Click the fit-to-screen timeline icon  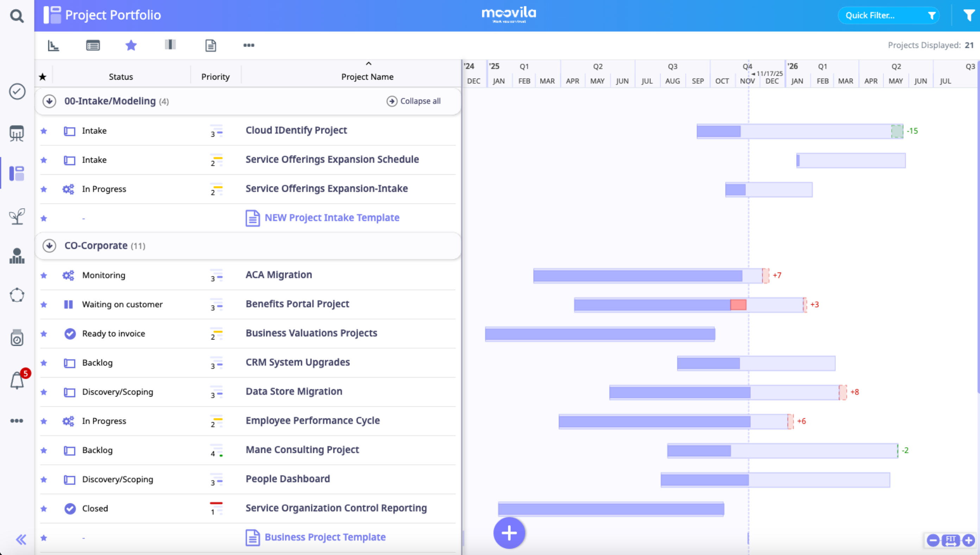pos(951,540)
